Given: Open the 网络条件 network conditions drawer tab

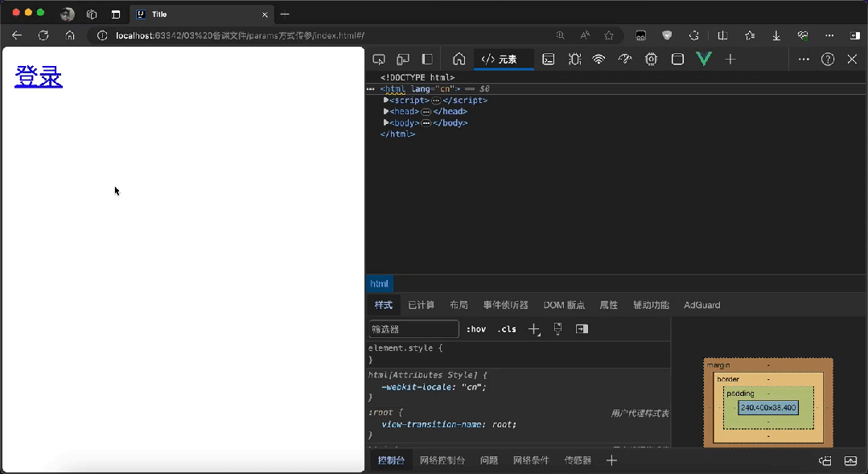Looking at the screenshot, I should (531, 460).
